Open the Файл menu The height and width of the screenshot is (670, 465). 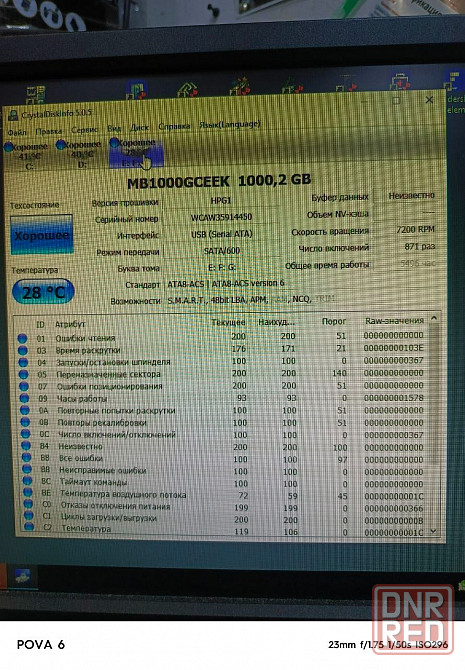point(17,132)
